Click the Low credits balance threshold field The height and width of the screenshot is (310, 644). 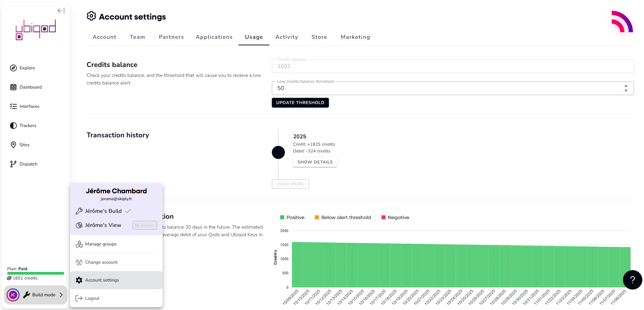pos(447,88)
